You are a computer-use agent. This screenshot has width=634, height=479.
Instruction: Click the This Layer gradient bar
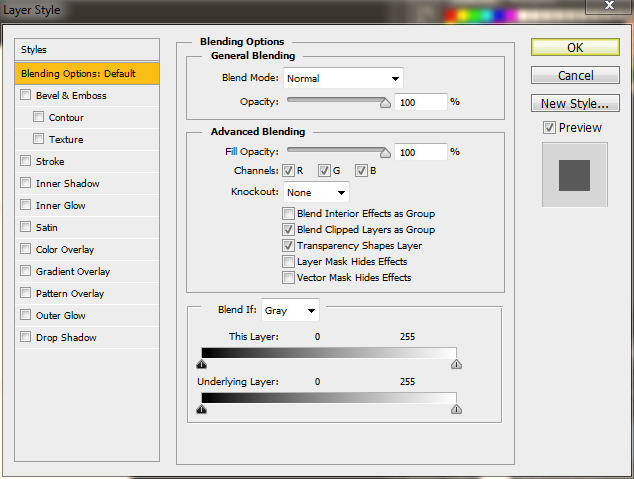pyautogui.click(x=329, y=353)
